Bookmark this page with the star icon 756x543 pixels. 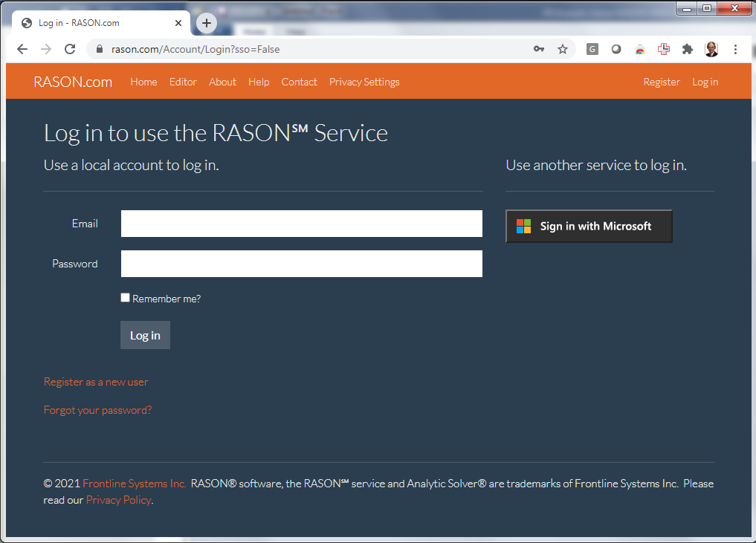[x=563, y=49]
